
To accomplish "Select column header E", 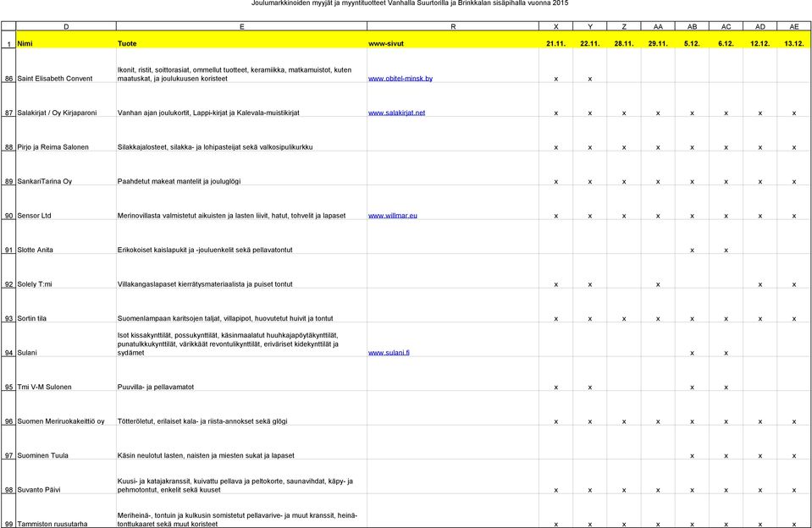I will [x=242, y=26].
